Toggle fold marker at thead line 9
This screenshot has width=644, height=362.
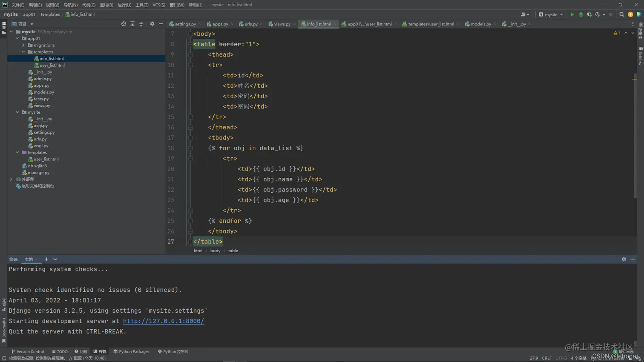click(x=190, y=54)
